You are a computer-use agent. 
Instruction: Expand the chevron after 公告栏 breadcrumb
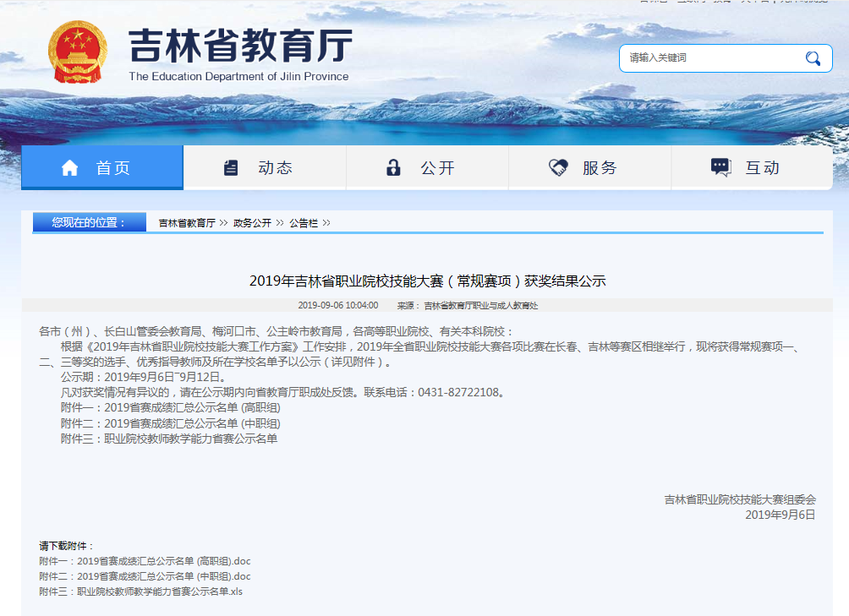click(x=326, y=223)
